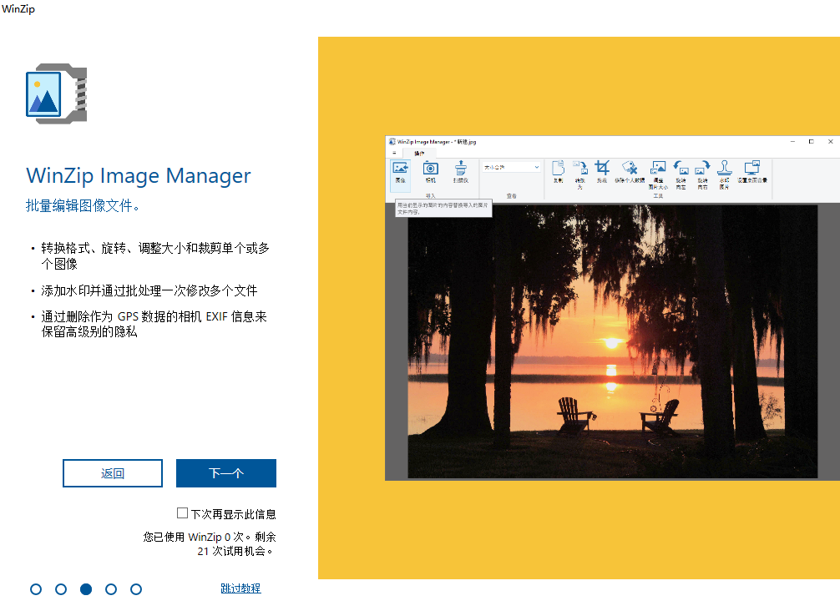Click the WinZip window title text
Viewport: 840px width, 616px height.
pos(18,9)
